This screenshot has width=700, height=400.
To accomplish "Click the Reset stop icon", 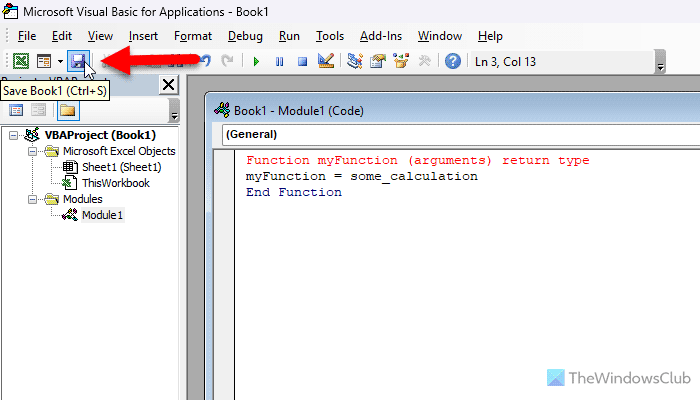I will tap(302, 61).
